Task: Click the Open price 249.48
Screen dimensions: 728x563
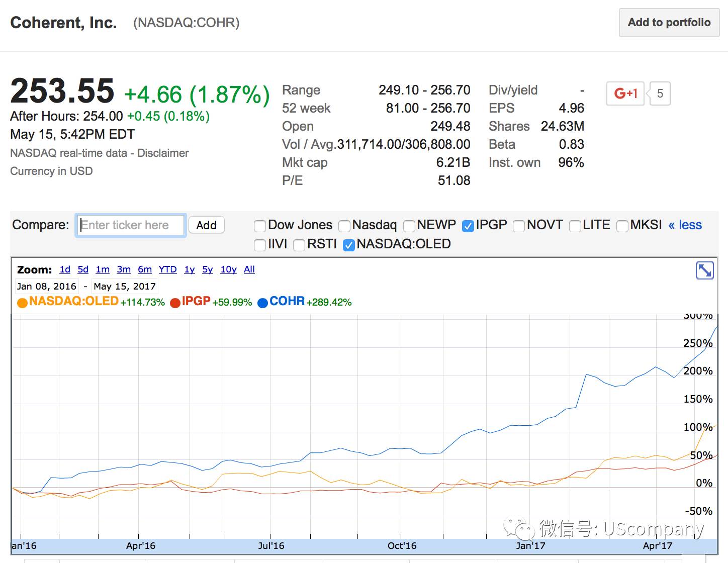Action: coord(450,126)
